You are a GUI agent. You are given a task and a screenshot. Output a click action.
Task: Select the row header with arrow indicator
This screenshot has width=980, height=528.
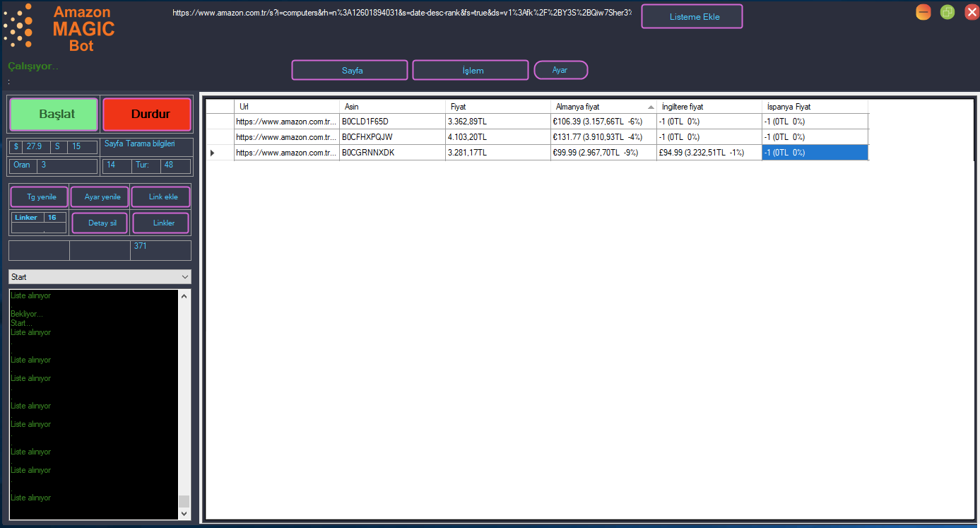(220, 152)
